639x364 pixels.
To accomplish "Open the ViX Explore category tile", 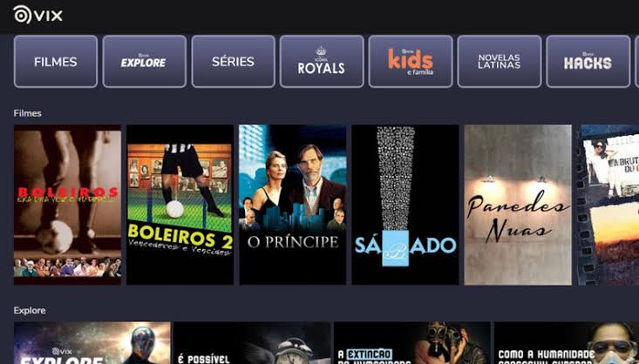I will (x=144, y=62).
